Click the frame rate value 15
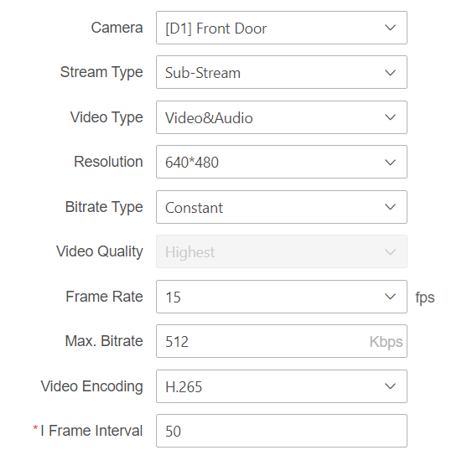Screen dimensions: 467x476 (173, 297)
